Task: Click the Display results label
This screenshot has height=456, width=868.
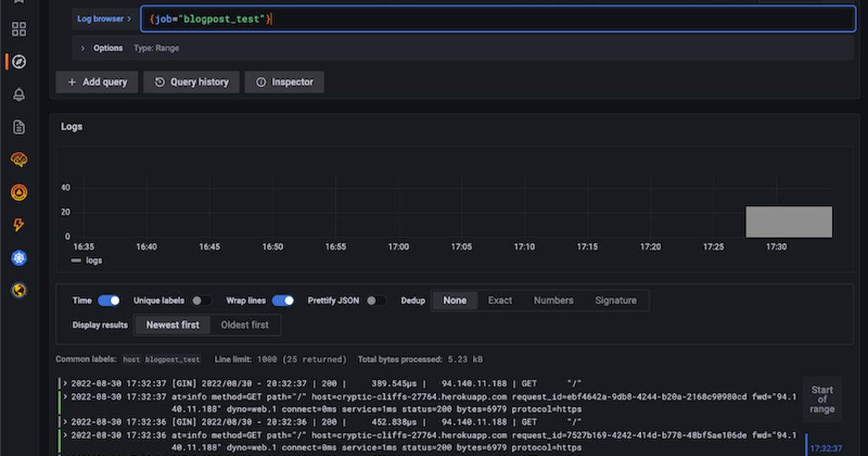Action: (x=100, y=325)
